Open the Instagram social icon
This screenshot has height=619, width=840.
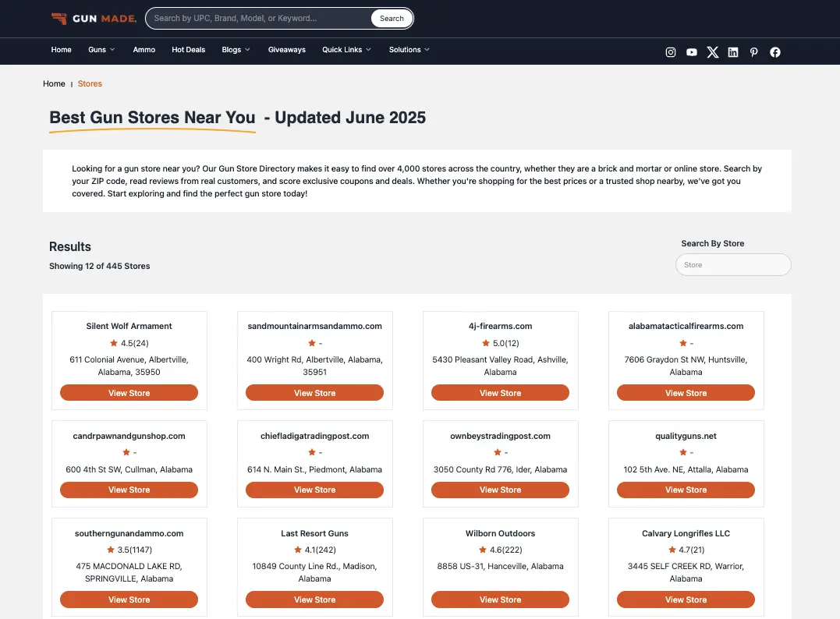(x=670, y=52)
